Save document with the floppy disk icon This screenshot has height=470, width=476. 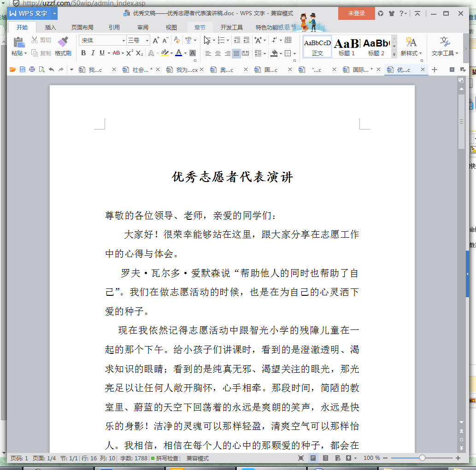tap(23, 70)
